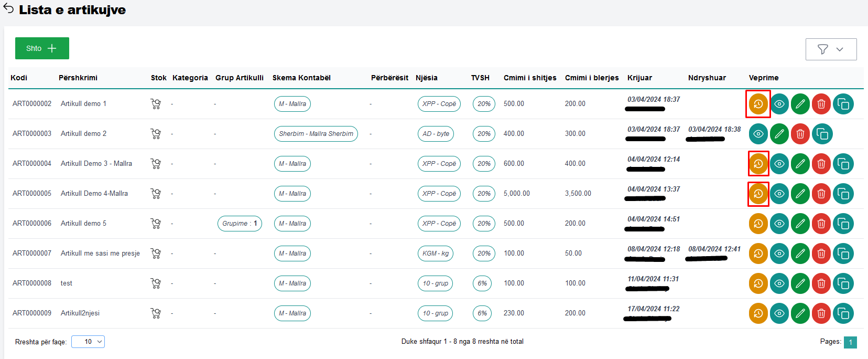Go back using the arrow beside Lista e artikujve
This screenshot has height=359, width=868.
coord(9,9)
